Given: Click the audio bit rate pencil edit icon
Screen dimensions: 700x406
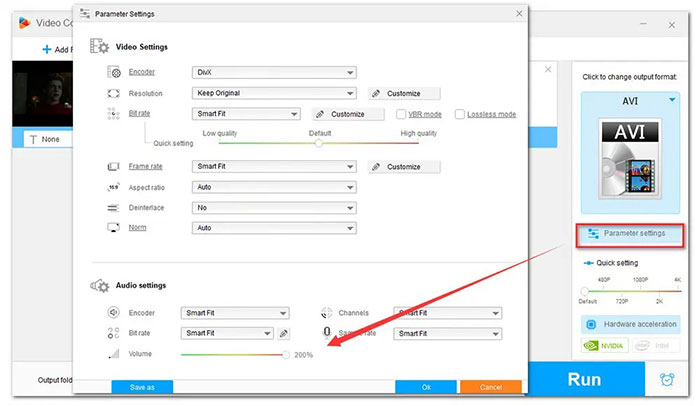Looking at the screenshot, I should click(284, 333).
